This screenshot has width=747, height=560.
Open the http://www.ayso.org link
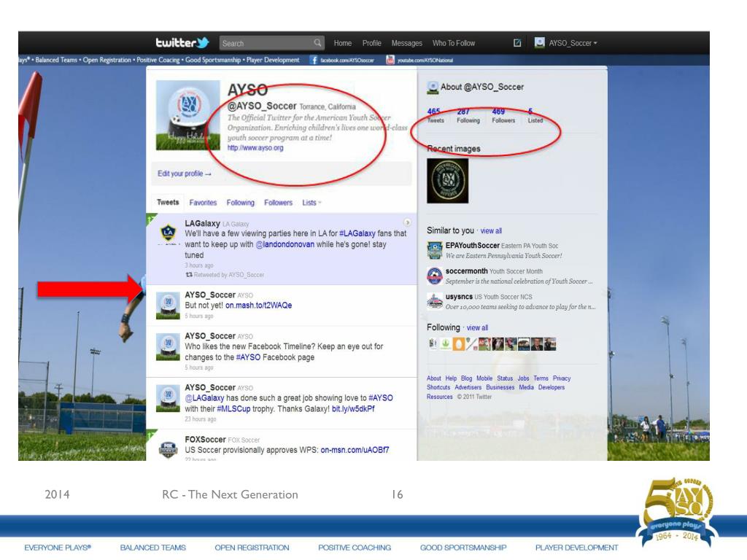(255, 147)
